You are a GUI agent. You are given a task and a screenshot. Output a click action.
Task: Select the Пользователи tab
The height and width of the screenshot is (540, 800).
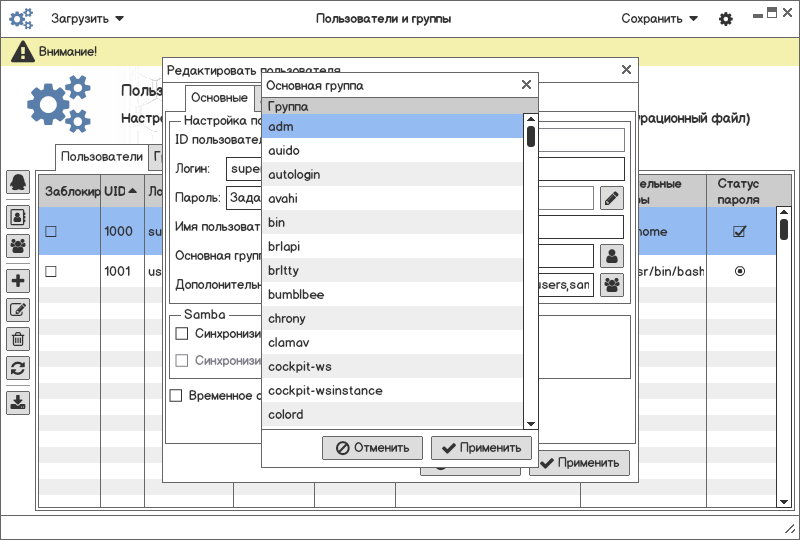pyautogui.click(x=102, y=157)
